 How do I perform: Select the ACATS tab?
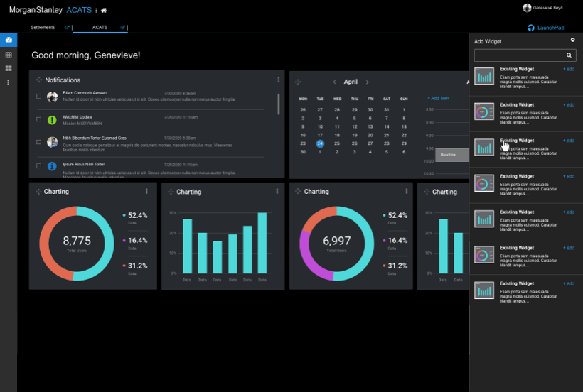tap(100, 28)
